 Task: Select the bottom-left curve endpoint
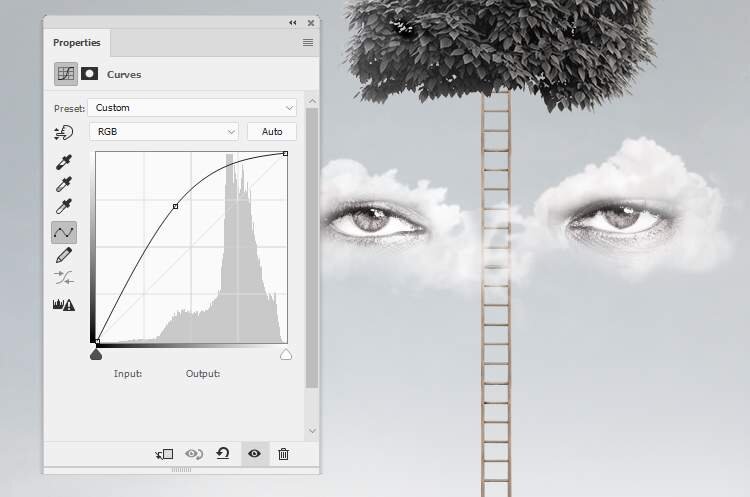(x=97, y=342)
